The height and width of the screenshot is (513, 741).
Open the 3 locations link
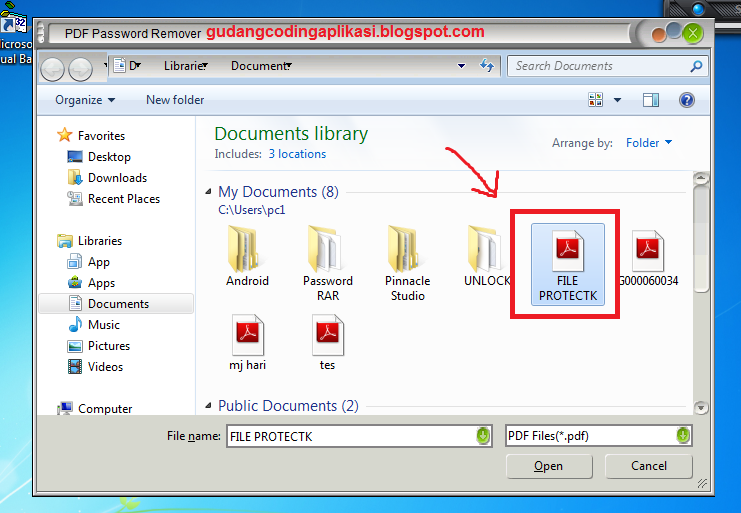[x=297, y=154]
